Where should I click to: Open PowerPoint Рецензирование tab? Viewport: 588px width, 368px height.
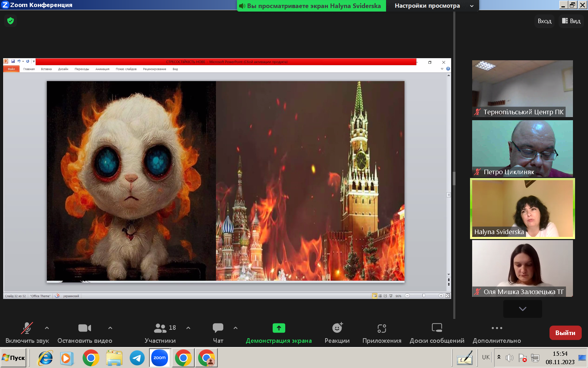(154, 69)
